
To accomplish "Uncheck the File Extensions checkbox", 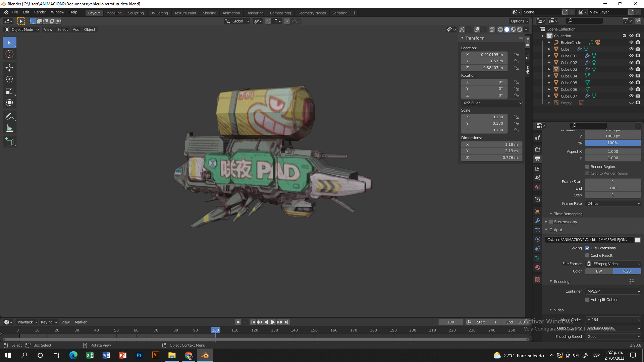I will tap(587, 248).
